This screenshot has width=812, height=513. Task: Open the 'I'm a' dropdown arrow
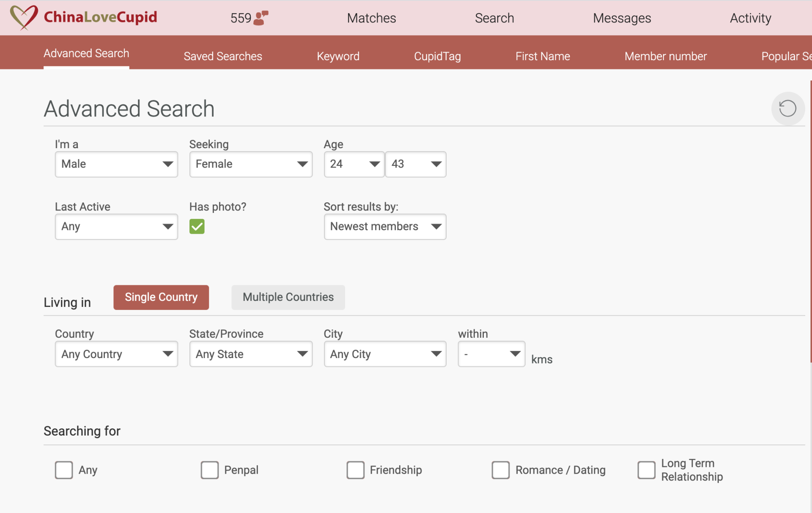point(167,164)
